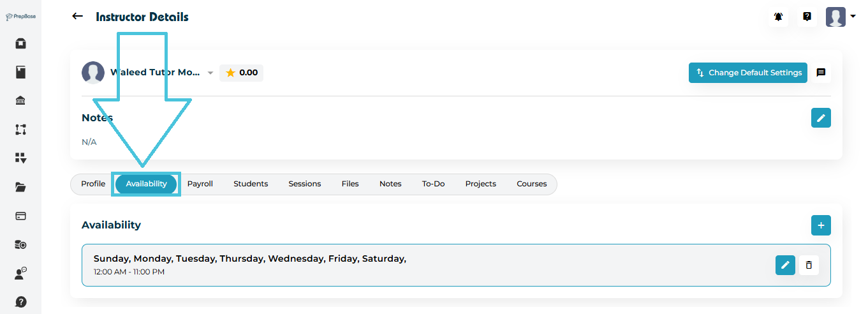The height and width of the screenshot is (314, 868).
Task: Open the Courses tab
Action: coord(531,184)
